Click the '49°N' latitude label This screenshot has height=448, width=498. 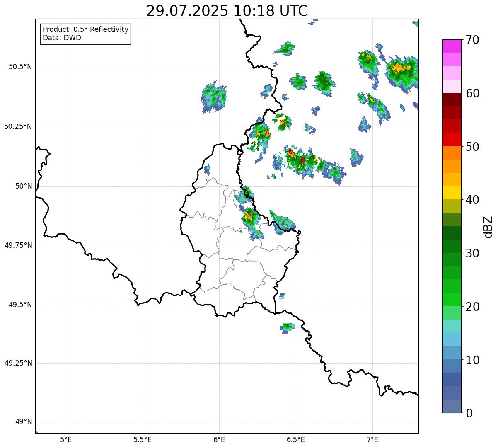click(x=23, y=422)
